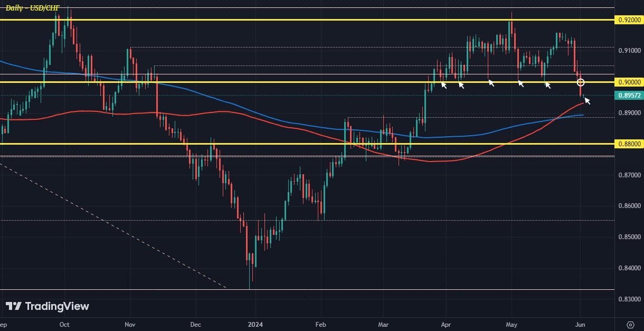Screen dimensions: 644x331
Task: Click the Jun label on time axis
Action: click(x=580, y=324)
